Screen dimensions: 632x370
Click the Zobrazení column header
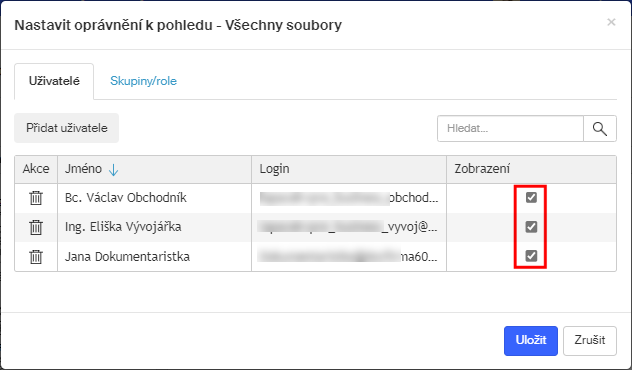click(x=531, y=169)
